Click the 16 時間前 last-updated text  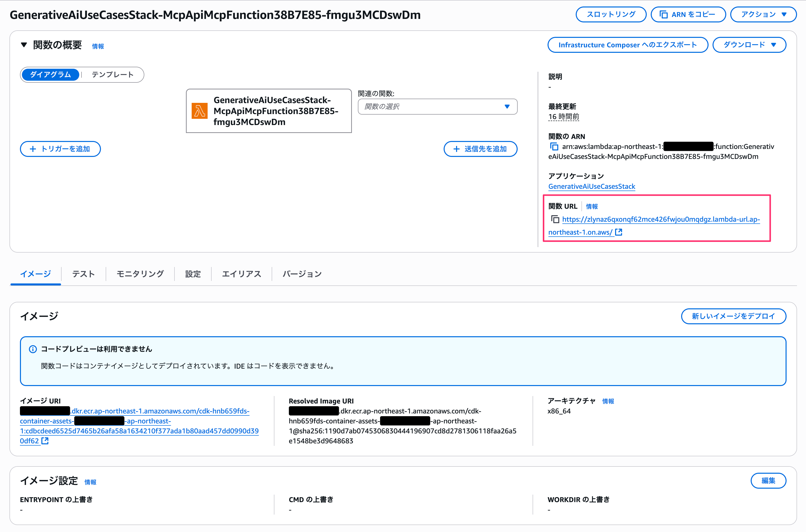(564, 117)
